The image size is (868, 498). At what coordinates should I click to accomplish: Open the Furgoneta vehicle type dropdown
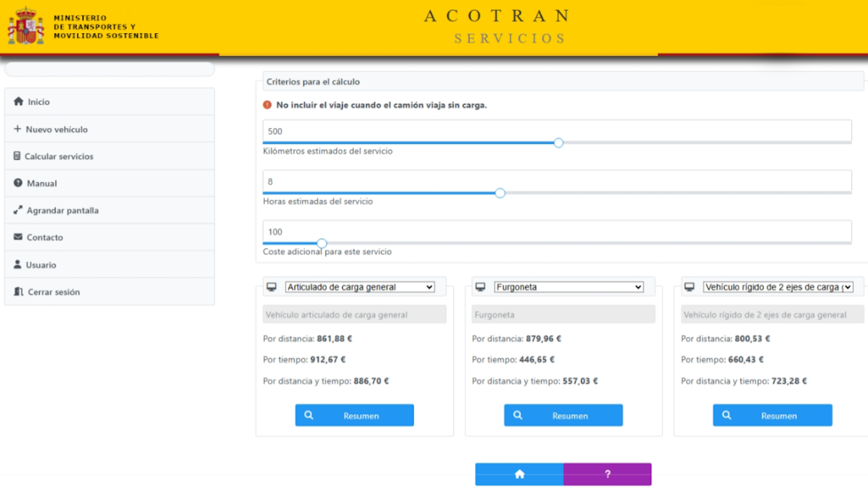568,287
